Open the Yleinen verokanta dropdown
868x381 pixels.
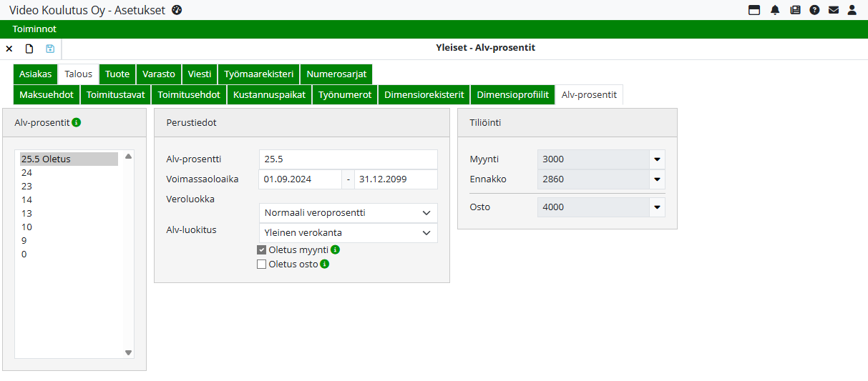[x=348, y=233]
